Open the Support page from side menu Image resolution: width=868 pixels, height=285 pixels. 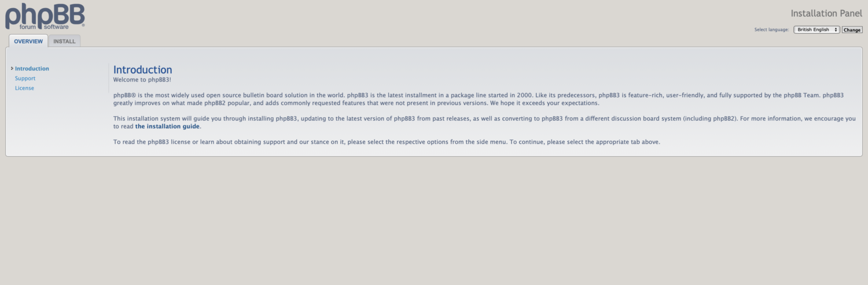tap(25, 79)
